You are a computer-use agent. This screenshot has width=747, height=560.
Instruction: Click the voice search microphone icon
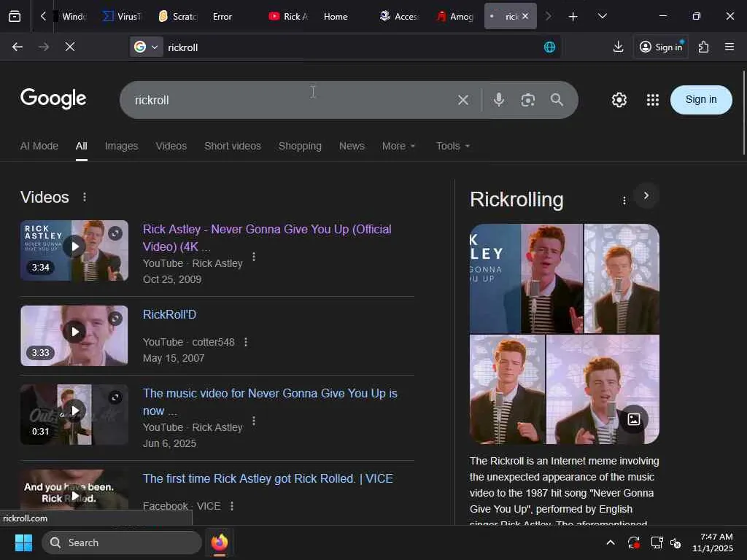point(499,100)
